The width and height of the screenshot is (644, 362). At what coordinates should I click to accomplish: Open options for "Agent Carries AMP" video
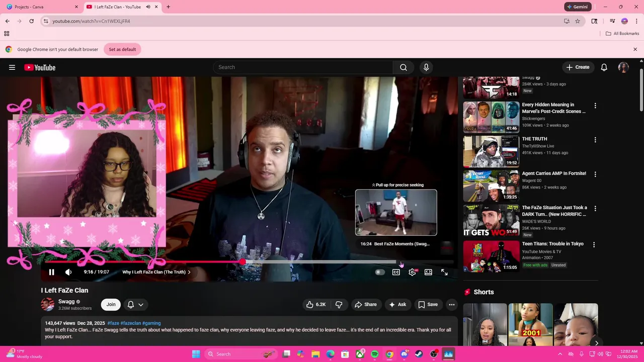[595, 174]
